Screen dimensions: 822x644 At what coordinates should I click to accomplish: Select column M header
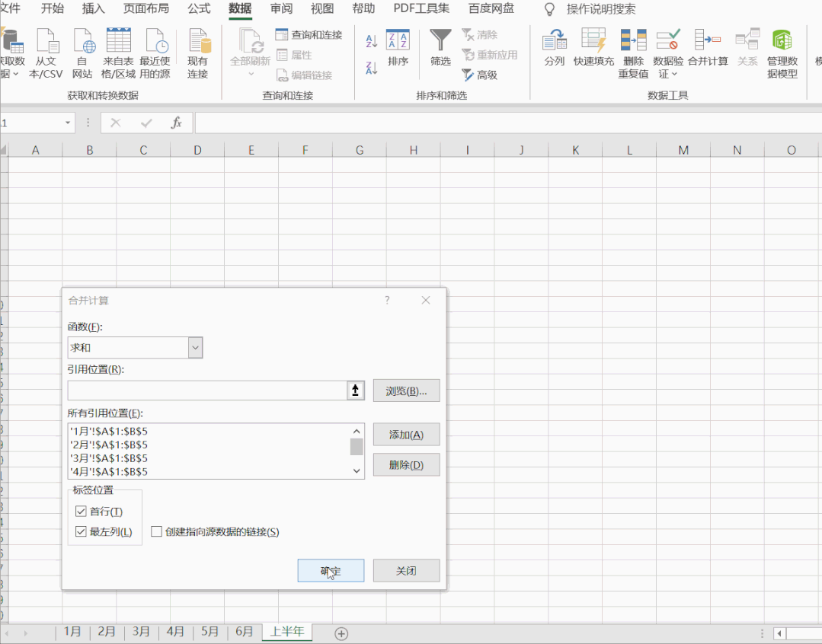tap(683, 150)
